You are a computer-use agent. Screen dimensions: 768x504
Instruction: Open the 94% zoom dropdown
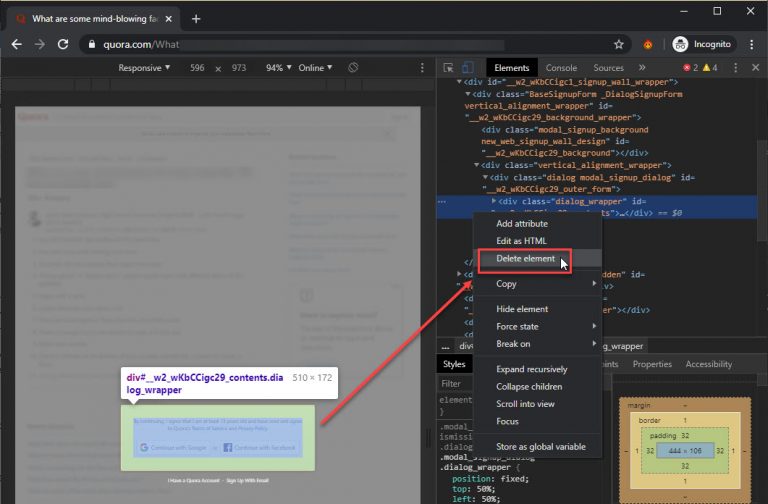coord(279,68)
